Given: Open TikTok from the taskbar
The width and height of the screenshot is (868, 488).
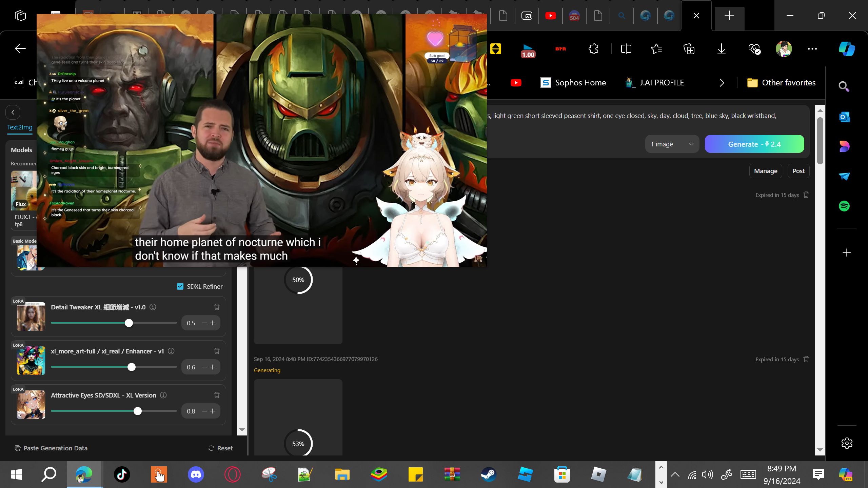Looking at the screenshot, I should click(122, 474).
